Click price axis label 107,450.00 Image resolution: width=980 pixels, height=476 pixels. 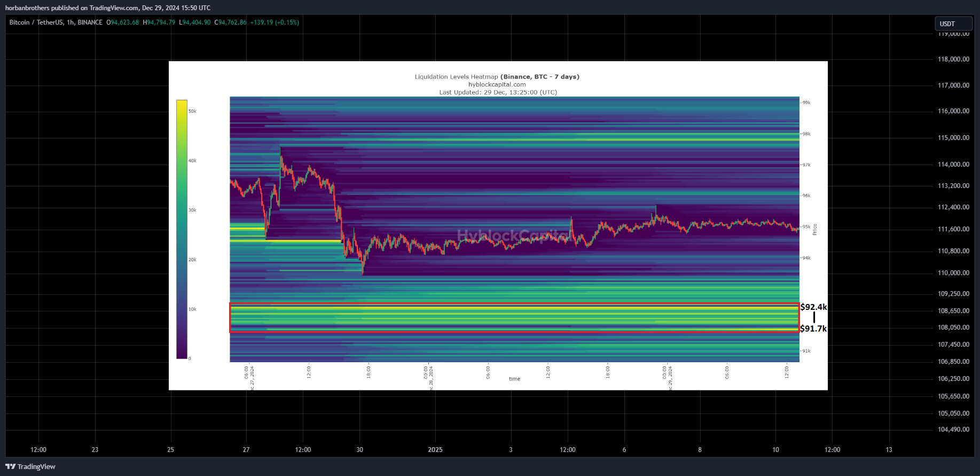pos(953,345)
